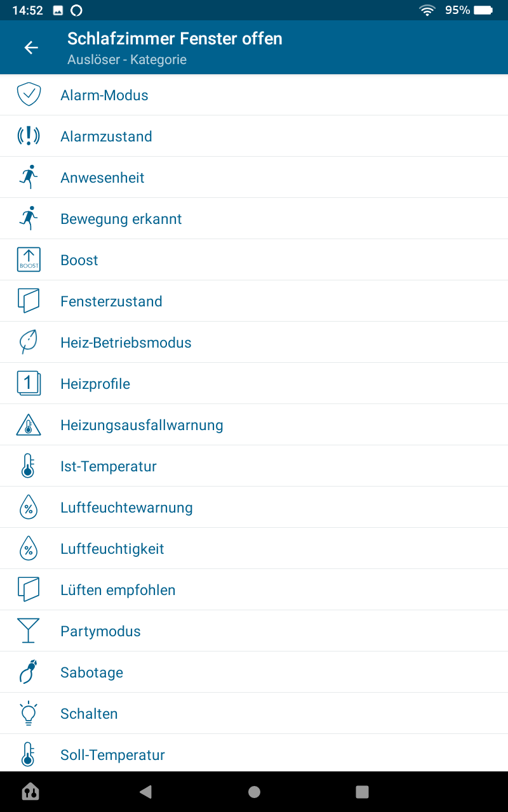Screen dimensions: 508x812
Task: Tap the back arrow in header
Action: click(31, 48)
